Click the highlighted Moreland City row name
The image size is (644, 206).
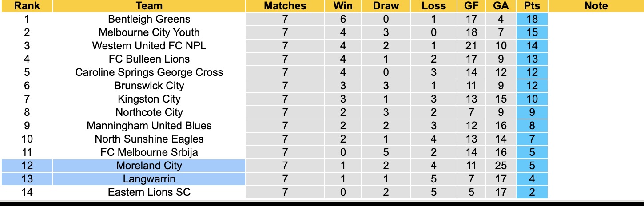pyautogui.click(x=149, y=166)
